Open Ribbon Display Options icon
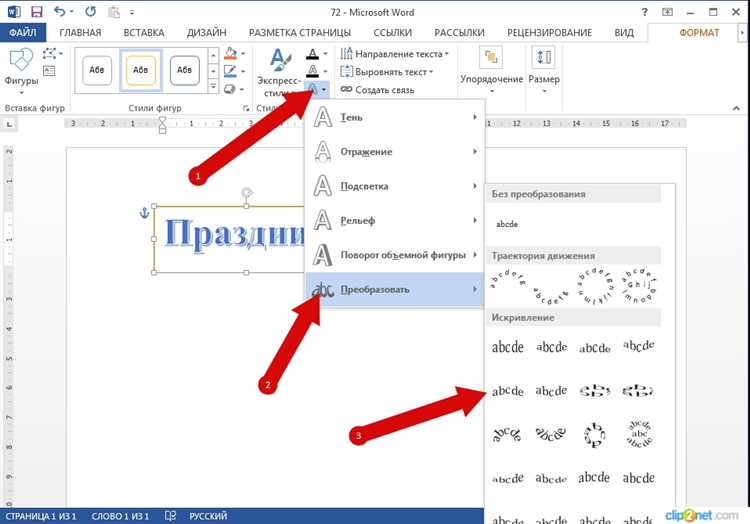This screenshot has height=524, width=750. [667, 12]
